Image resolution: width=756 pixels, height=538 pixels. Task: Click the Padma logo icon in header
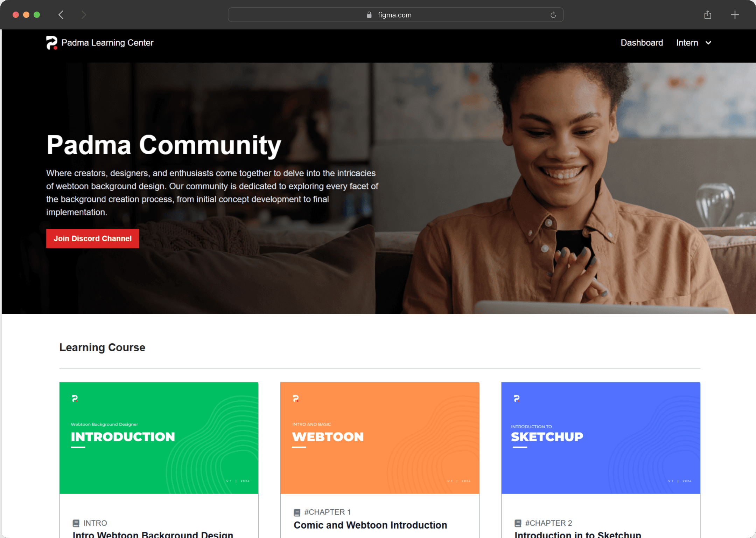click(x=52, y=43)
